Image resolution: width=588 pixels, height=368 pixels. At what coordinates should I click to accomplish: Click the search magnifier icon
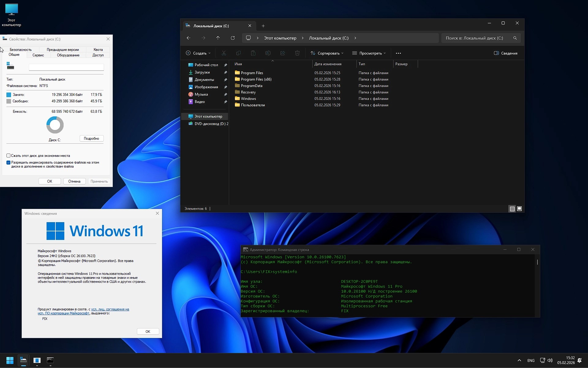click(x=515, y=38)
